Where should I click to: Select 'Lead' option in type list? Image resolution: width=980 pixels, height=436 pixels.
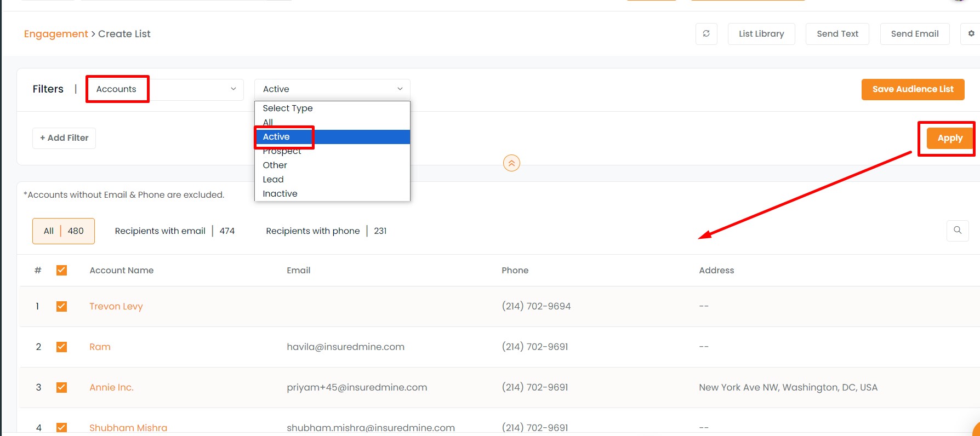[332, 180]
